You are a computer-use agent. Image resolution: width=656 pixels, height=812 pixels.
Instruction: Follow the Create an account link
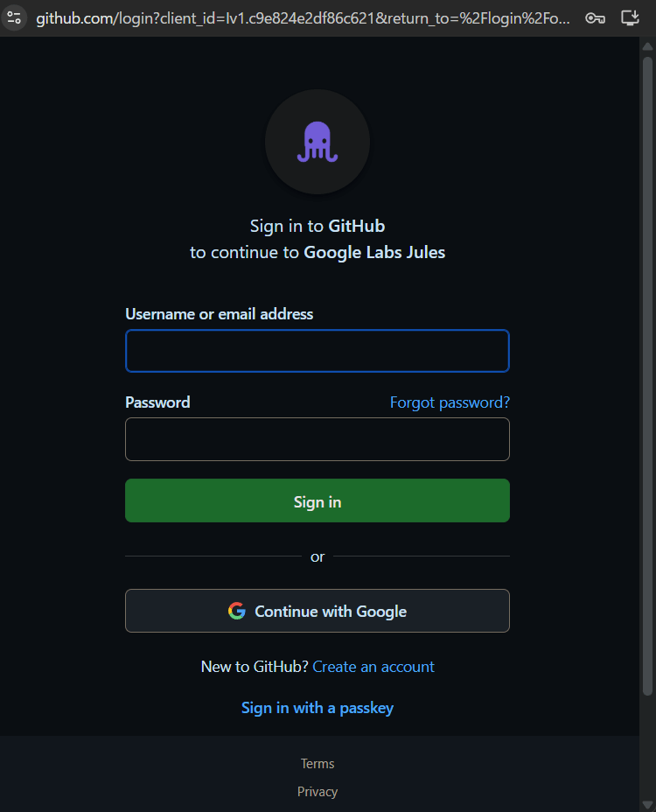[373, 667]
